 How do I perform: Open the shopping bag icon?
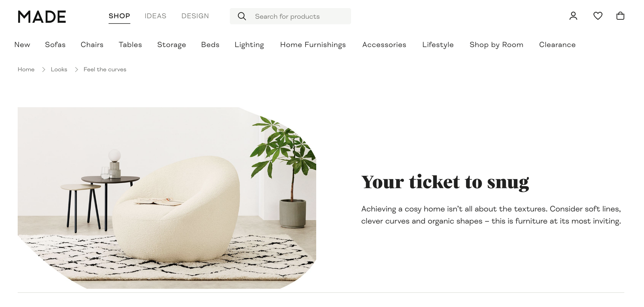pos(620,16)
